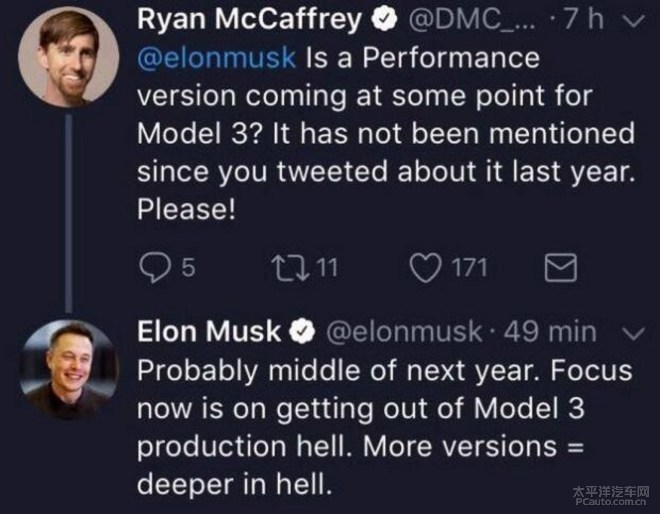The width and height of the screenshot is (660, 514).
Task: Open Ryan's tweet about Performance version
Action: coord(385,132)
